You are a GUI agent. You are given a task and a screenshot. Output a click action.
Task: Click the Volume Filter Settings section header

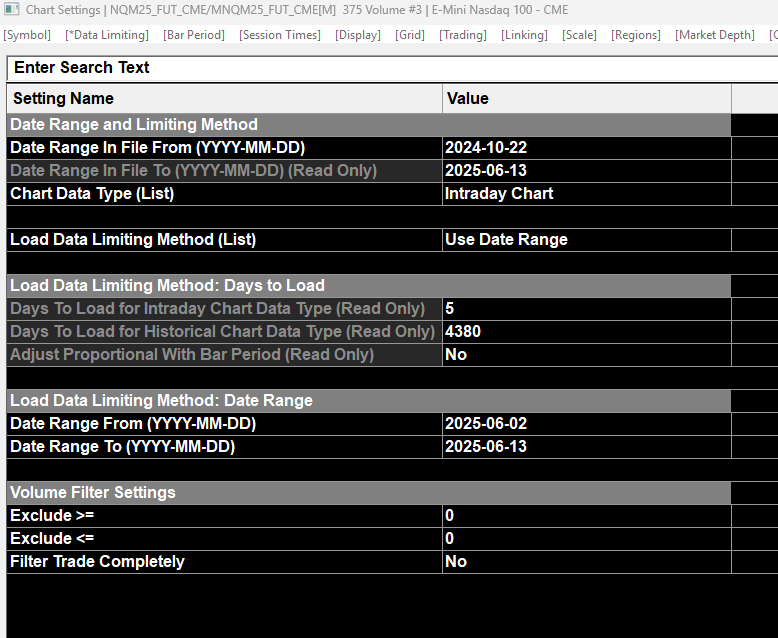[369, 493]
